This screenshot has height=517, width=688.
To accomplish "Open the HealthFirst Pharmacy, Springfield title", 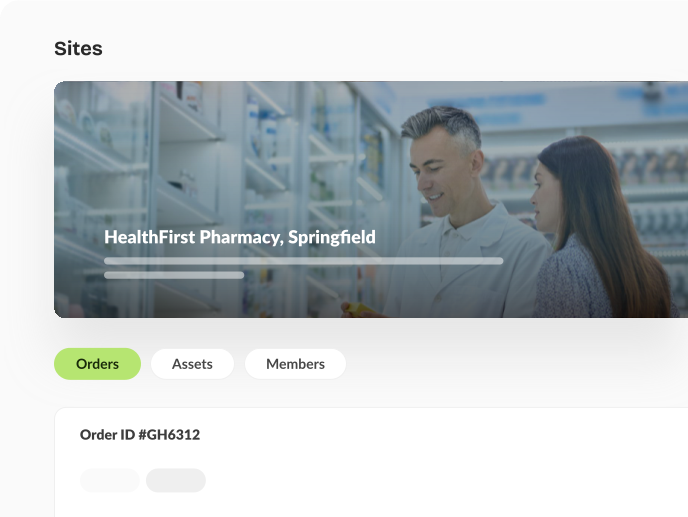I will [240, 237].
